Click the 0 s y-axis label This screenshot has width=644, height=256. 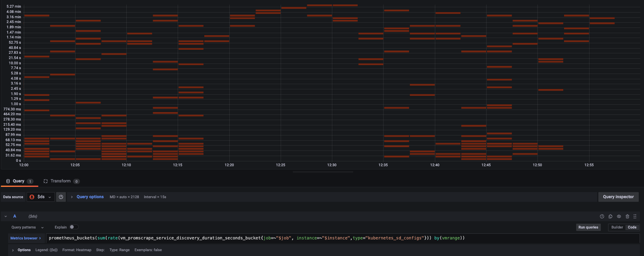pos(19,161)
